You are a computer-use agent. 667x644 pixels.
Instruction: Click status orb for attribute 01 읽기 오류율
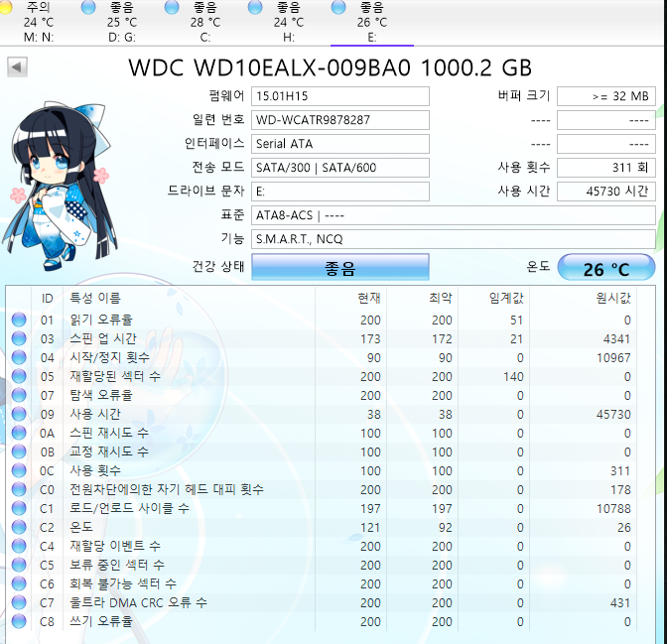[19, 320]
